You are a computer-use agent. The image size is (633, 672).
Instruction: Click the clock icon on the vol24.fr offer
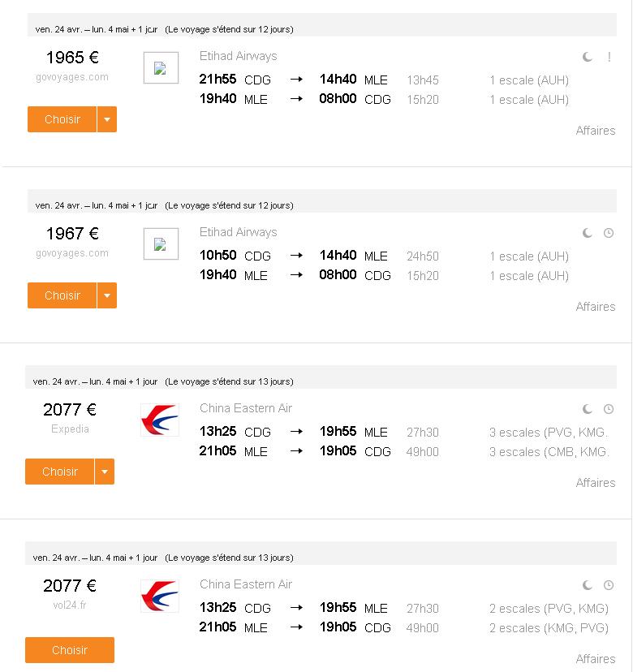point(609,585)
